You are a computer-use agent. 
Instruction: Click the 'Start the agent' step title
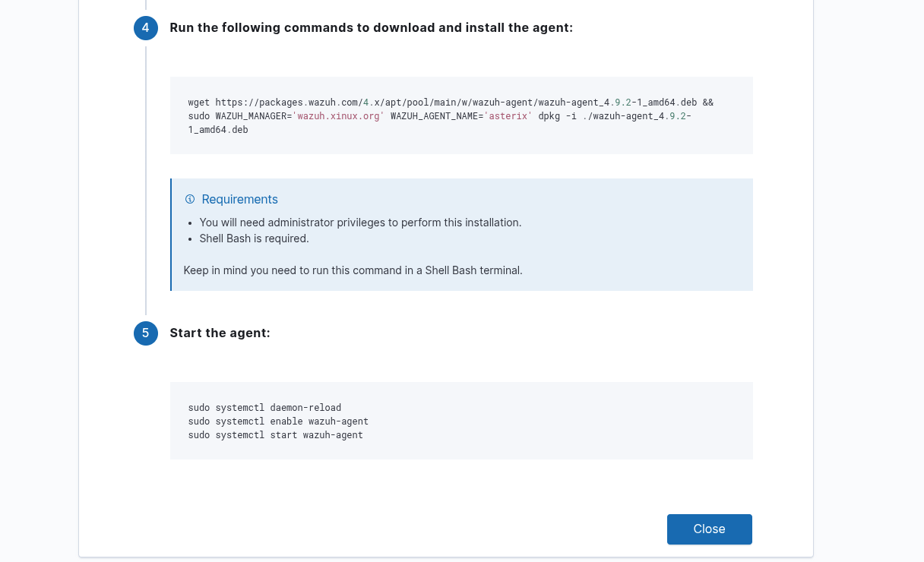[x=220, y=333]
